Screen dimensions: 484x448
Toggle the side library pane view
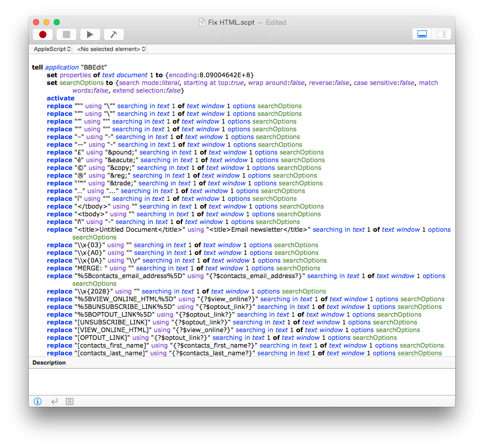coord(441,35)
